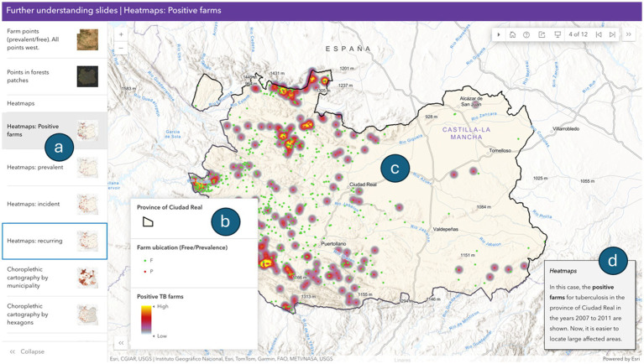The image size is (644, 364).
Task: Zoom in with the plus button
Action: point(121,34)
